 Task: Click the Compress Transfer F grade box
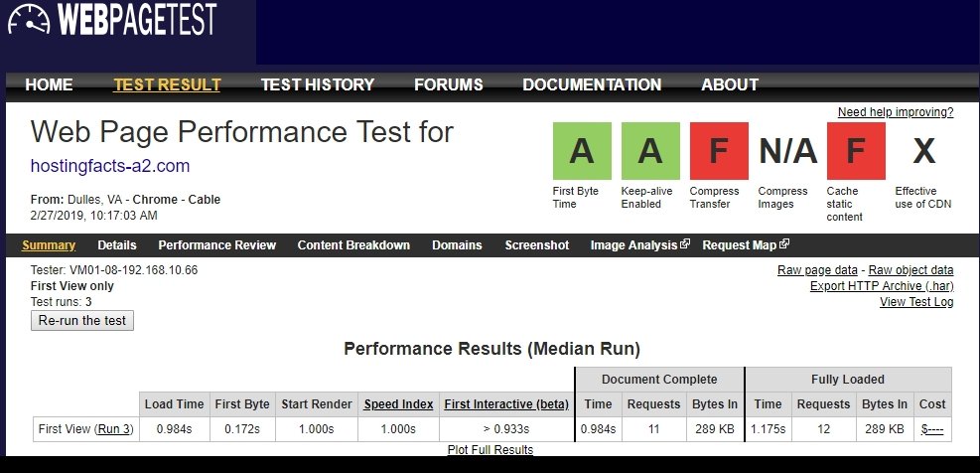click(x=719, y=151)
